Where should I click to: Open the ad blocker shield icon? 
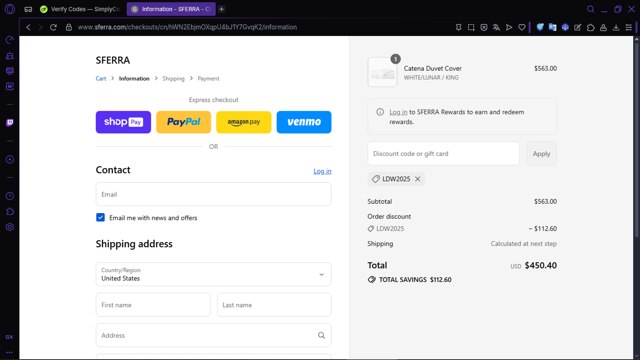484,27
